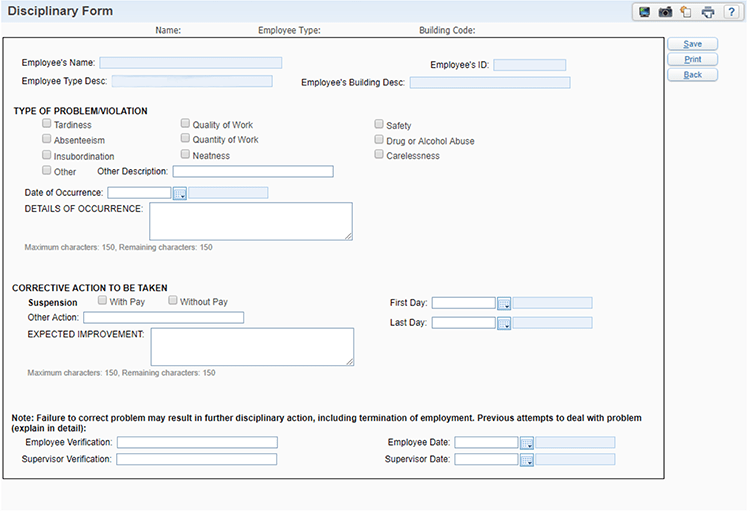Image resolution: width=750 pixels, height=511 pixels.
Task: Check the Quantity of Work box
Action: (x=185, y=138)
